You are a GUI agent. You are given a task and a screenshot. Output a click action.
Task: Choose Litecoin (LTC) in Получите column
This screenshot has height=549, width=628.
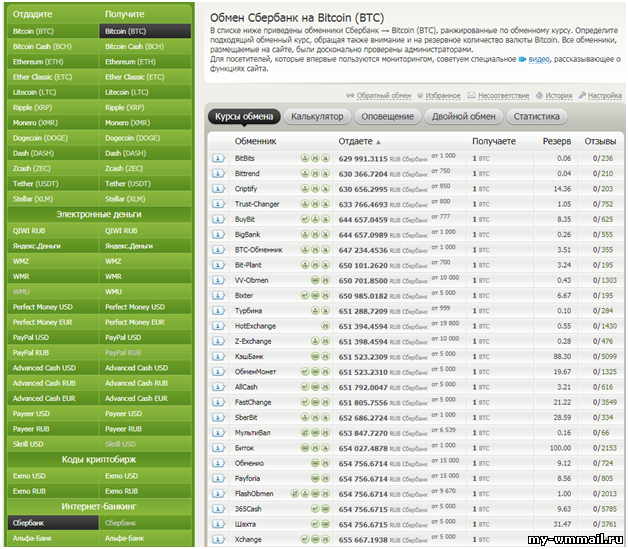(x=145, y=92)
